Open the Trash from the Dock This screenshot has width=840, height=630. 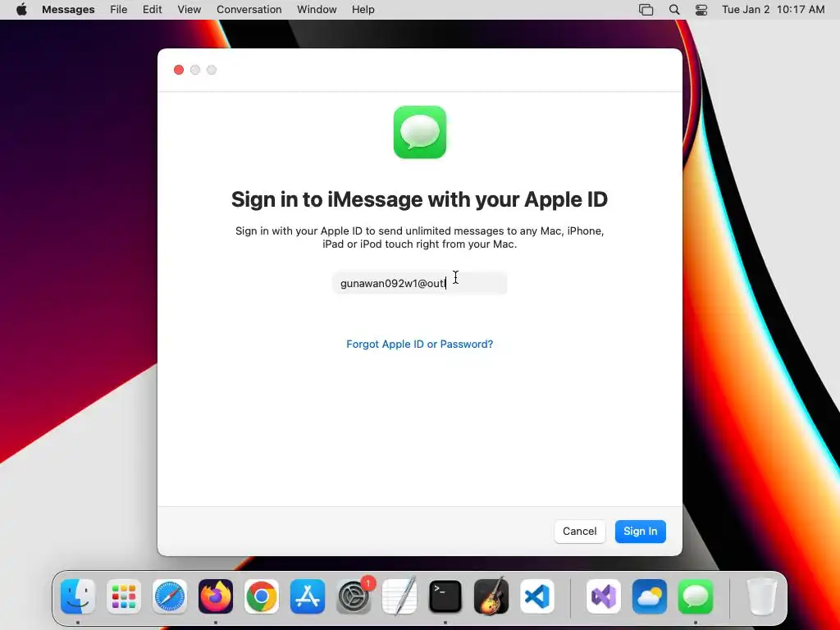762,596
